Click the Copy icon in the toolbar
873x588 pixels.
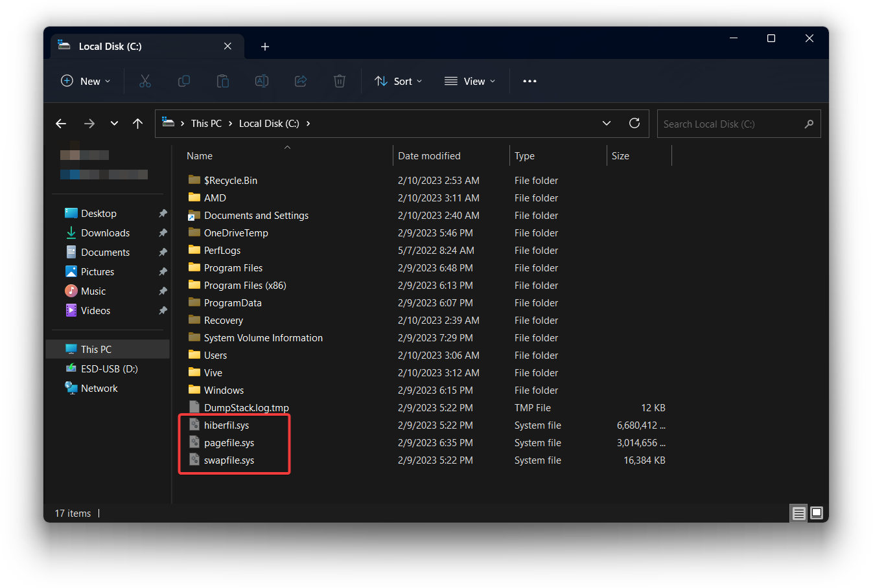point(184,81)
